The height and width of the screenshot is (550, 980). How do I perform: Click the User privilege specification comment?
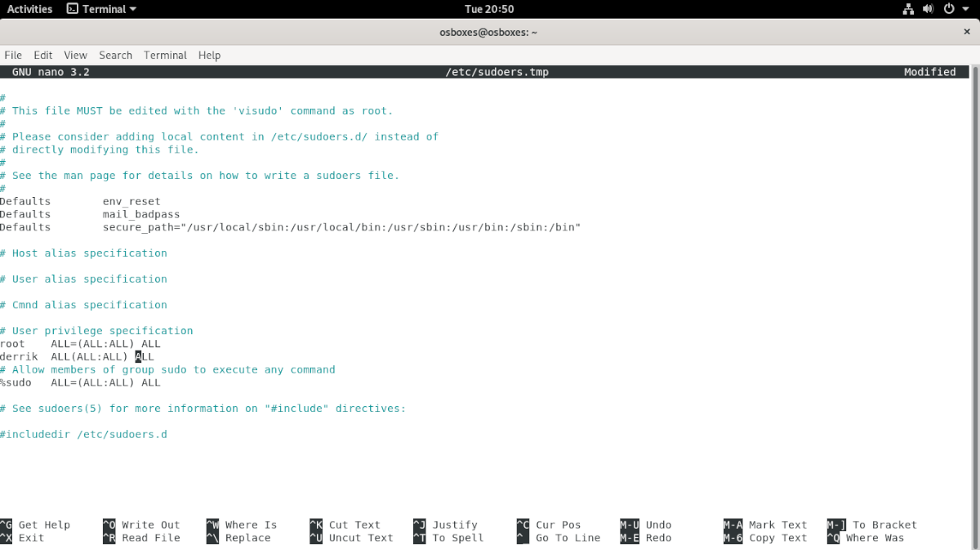(96, 331)
